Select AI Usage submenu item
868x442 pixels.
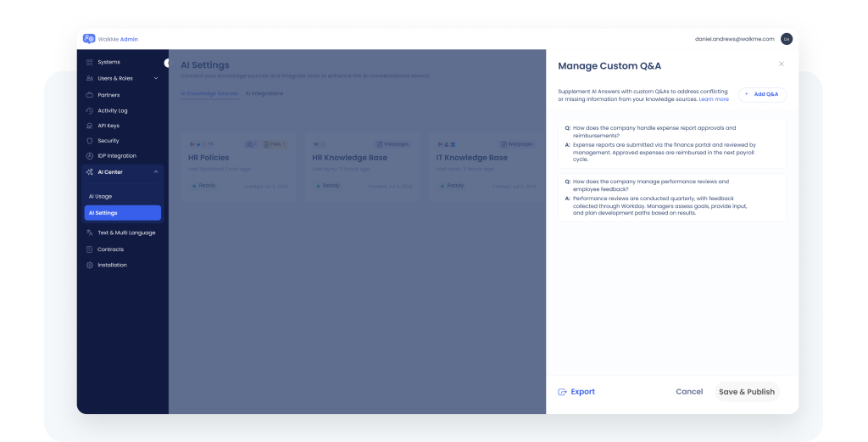100,196
